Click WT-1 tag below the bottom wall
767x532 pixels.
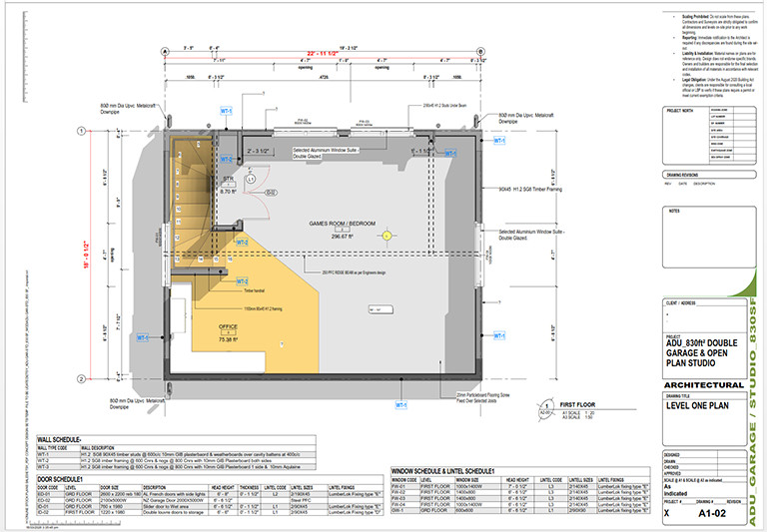click(401, 405)
